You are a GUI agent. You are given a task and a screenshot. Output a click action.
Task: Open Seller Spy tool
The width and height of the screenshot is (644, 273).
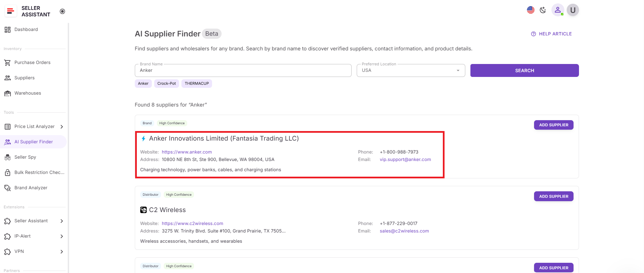click(x=25, y=157)
